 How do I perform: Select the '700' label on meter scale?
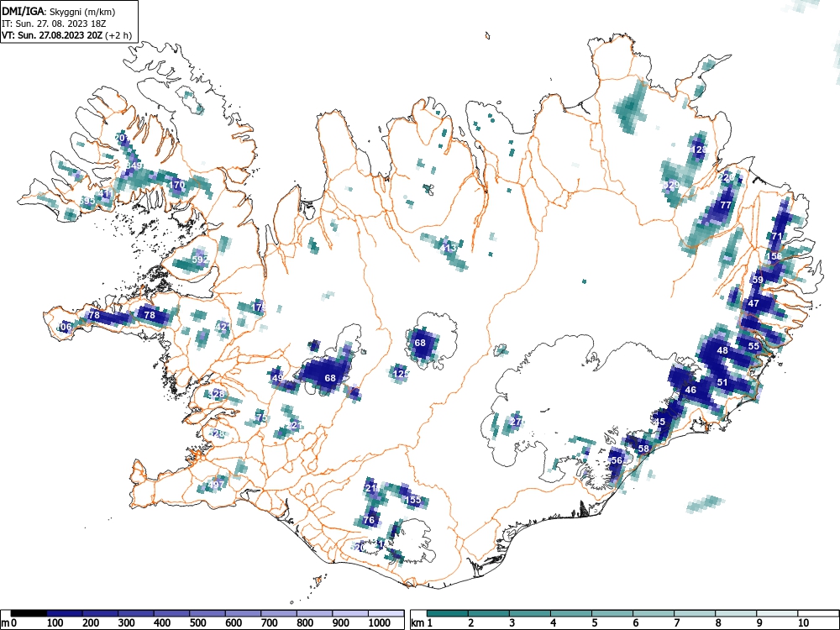coord(270,622)
